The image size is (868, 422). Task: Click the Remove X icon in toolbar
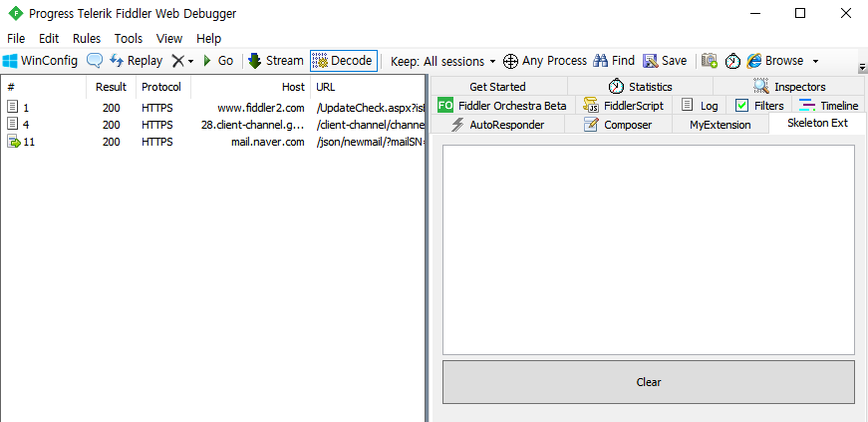[x=177, y=61]
